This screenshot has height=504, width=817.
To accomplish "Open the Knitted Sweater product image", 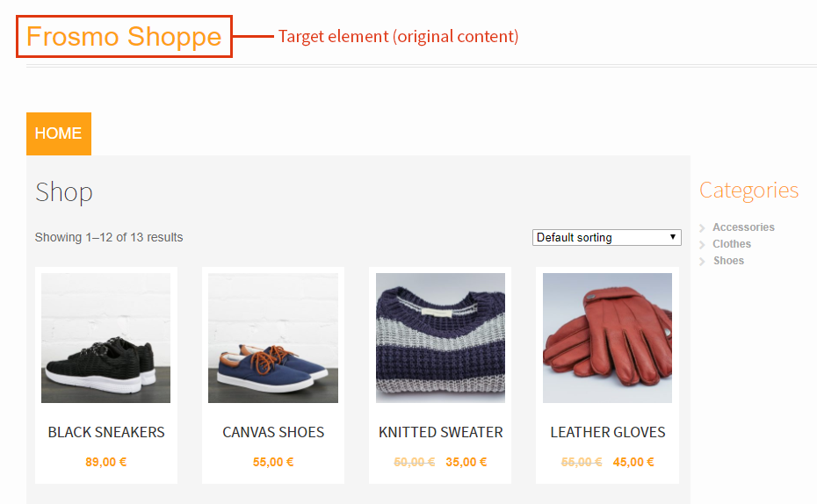I will tap(440, 338).
